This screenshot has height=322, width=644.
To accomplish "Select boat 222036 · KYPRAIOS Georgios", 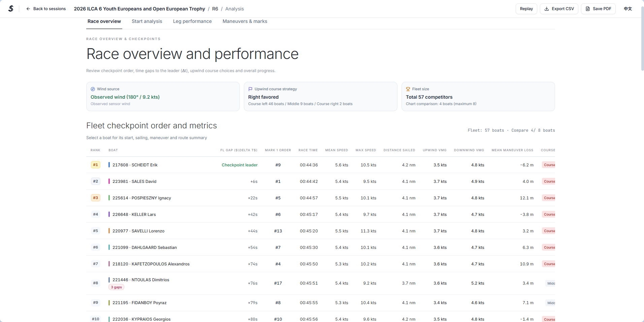I will [141, 319].
